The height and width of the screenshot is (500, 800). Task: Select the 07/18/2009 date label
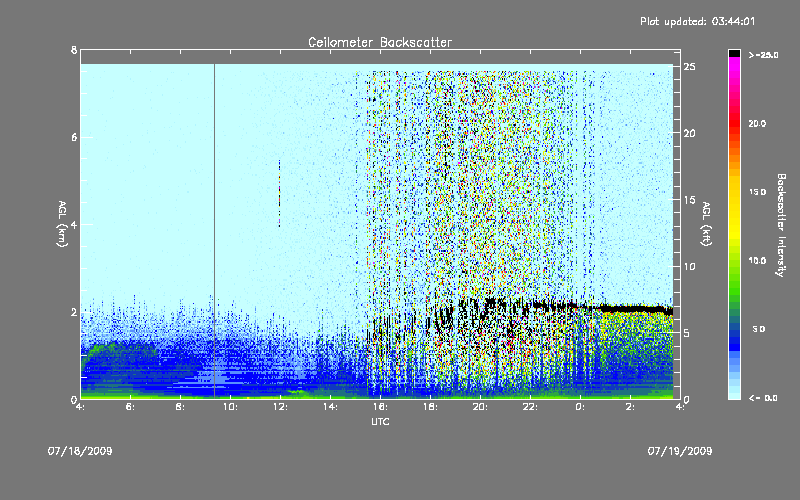(80, 451)
